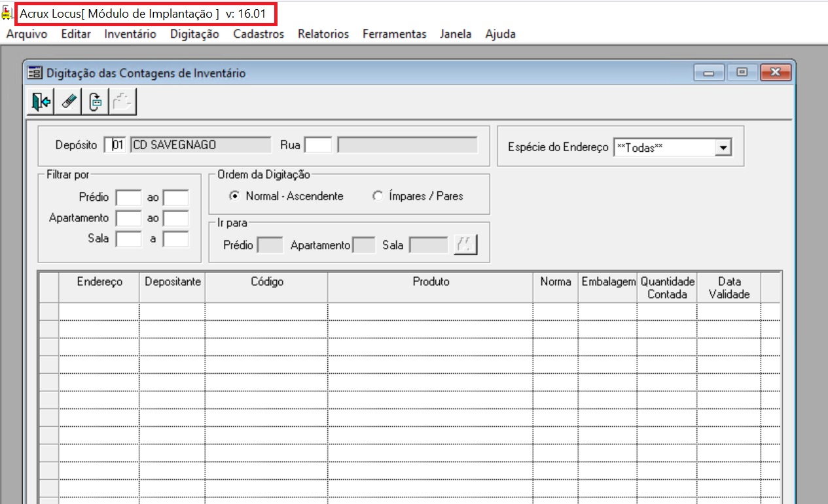Viewport: 828px width, 504px height.
Task: Focus the Sala starting value field
Action: (128, 239)
